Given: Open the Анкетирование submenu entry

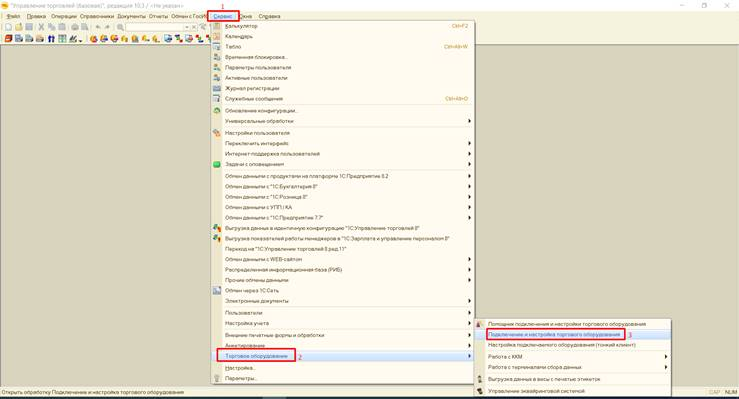Looking at the screenshot, I should coord(343,345).
